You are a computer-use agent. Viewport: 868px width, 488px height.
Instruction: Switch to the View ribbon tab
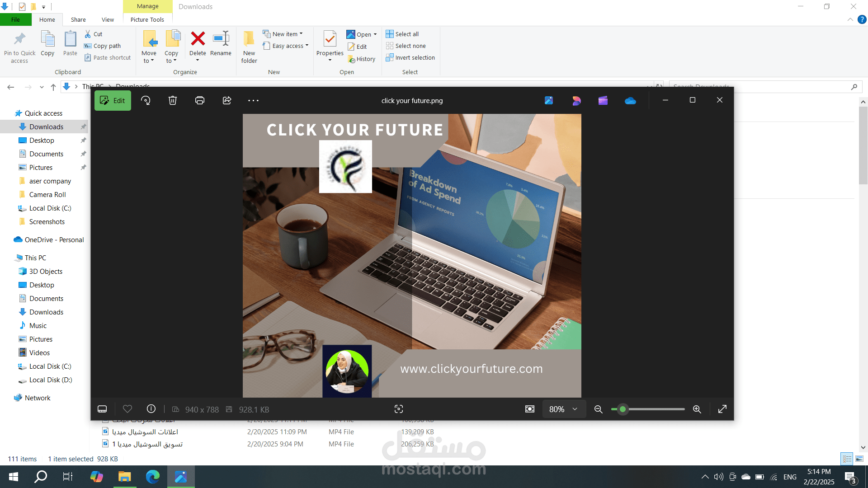pyautogui.click(x=108, y=19)
